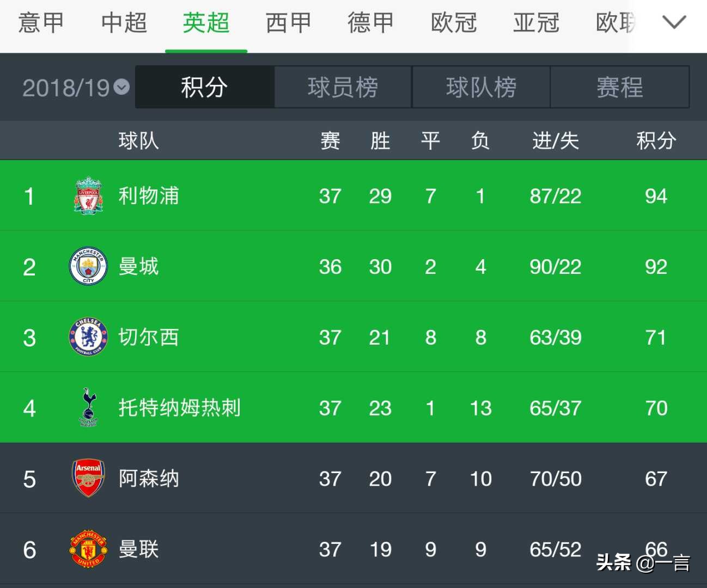Switch to the 意甲 league tab
This screenshot has height=588, width=707.
[41, 23]
